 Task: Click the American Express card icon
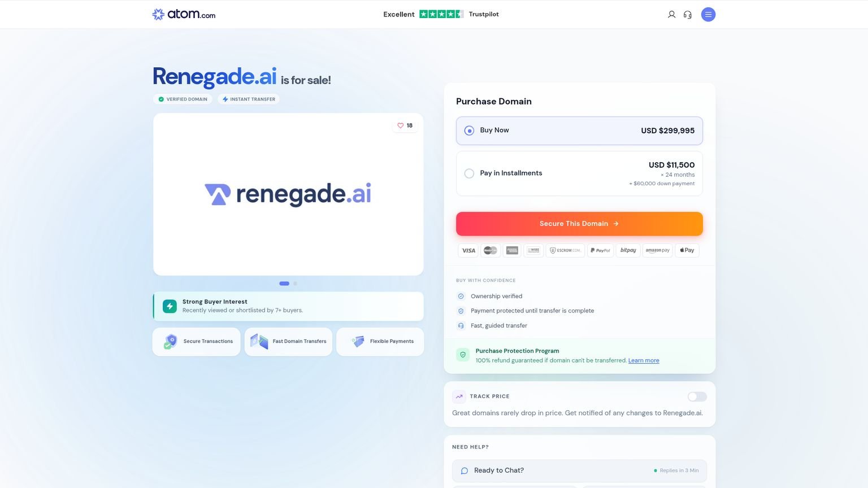[x=512, y=250]
